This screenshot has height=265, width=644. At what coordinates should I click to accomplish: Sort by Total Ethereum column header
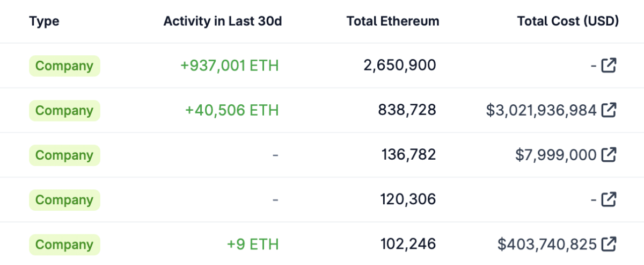(x=393, y=22)
